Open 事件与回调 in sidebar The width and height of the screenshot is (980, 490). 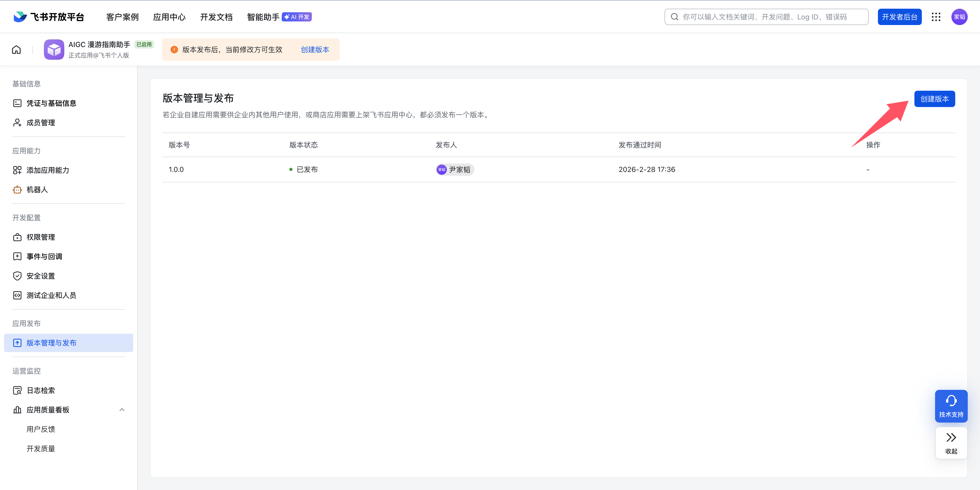[44, 256]
